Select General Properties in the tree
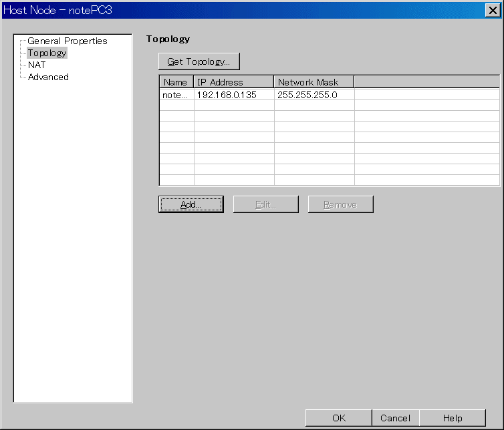Image resolution: width=504 pixels, height=430 pixels. pyautogui.click(x=67, y=41)
